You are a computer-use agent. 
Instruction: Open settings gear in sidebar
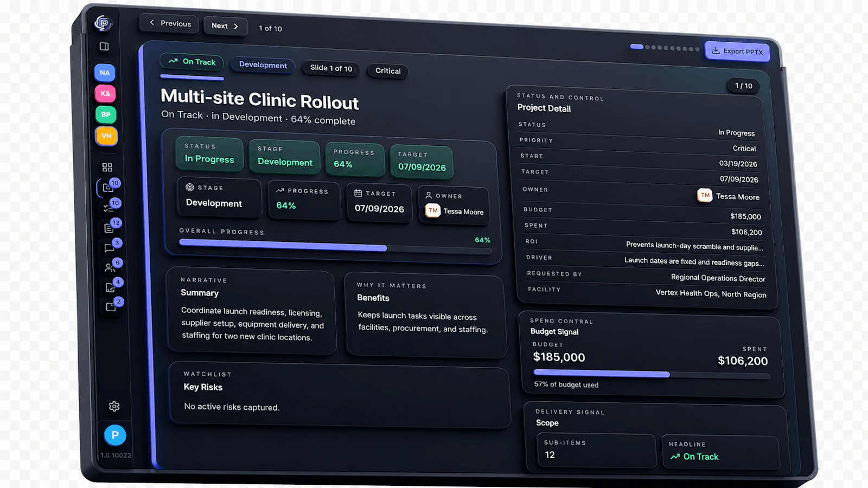(x=114, y=406)
